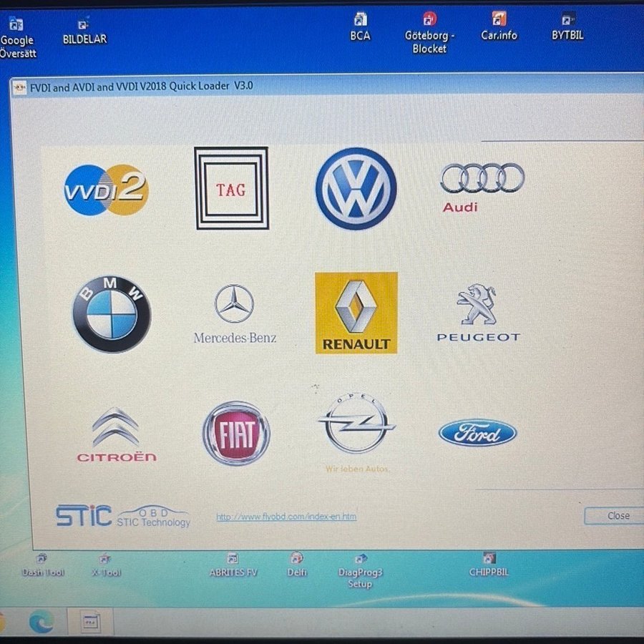The height and width of the screenshot is (644, 644).
Task: Open the ABRITES FV desktop shortcut
Action: click(233, 564)
